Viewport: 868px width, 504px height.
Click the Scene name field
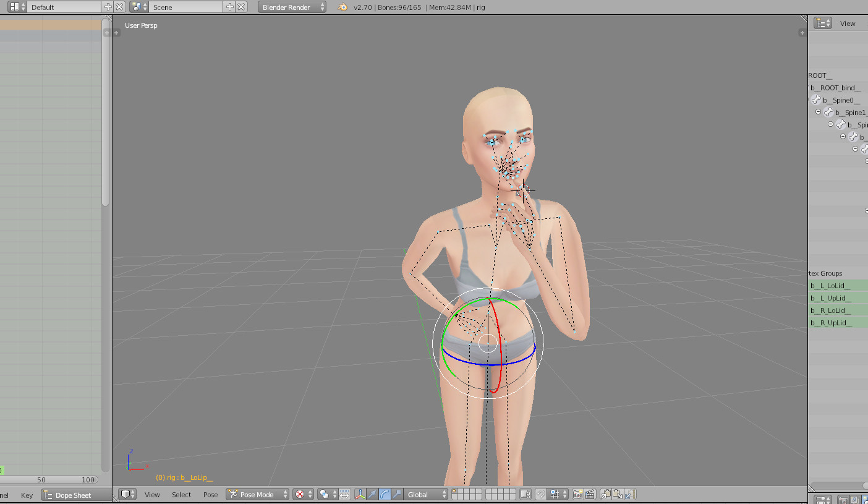[x=186, y=7]
